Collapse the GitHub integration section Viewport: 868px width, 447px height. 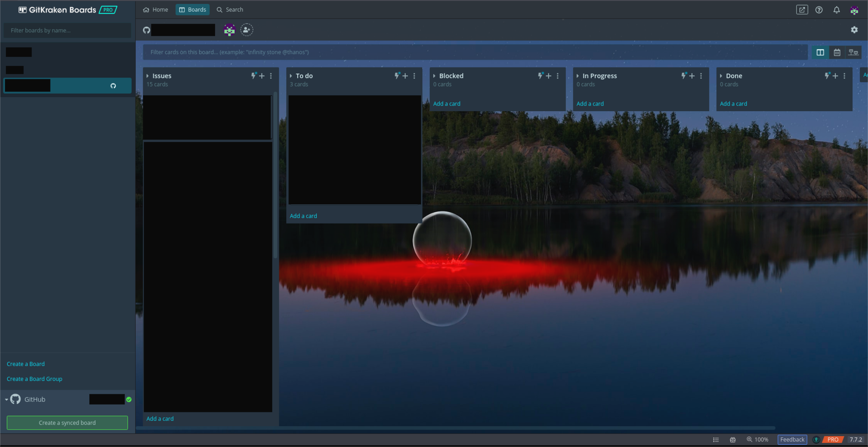(x=6, y=400)
